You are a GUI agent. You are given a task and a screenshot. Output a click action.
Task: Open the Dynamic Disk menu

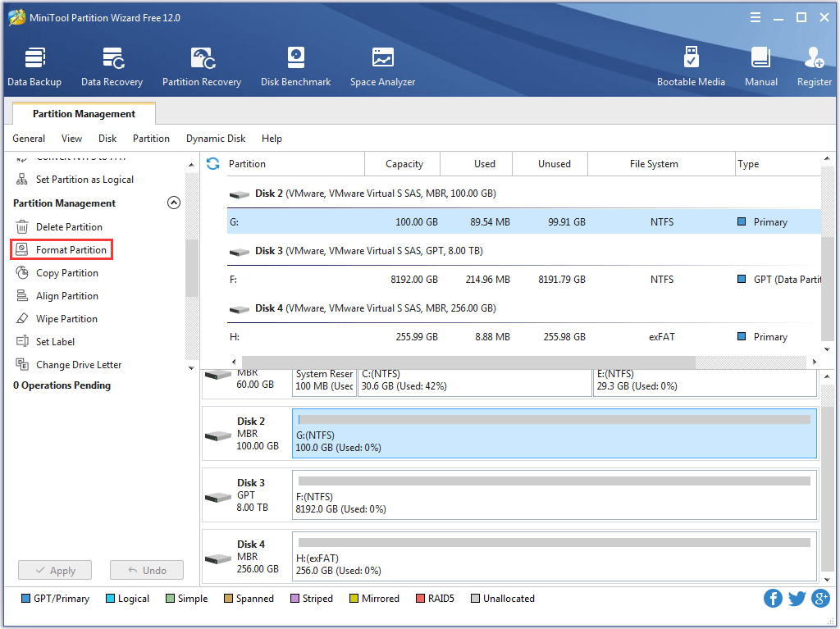coord(216,139)
